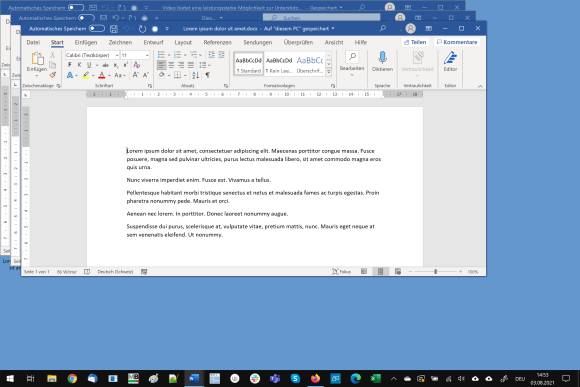Click Fokus mode in status bar
580x387 pixels.
(341, 272)
